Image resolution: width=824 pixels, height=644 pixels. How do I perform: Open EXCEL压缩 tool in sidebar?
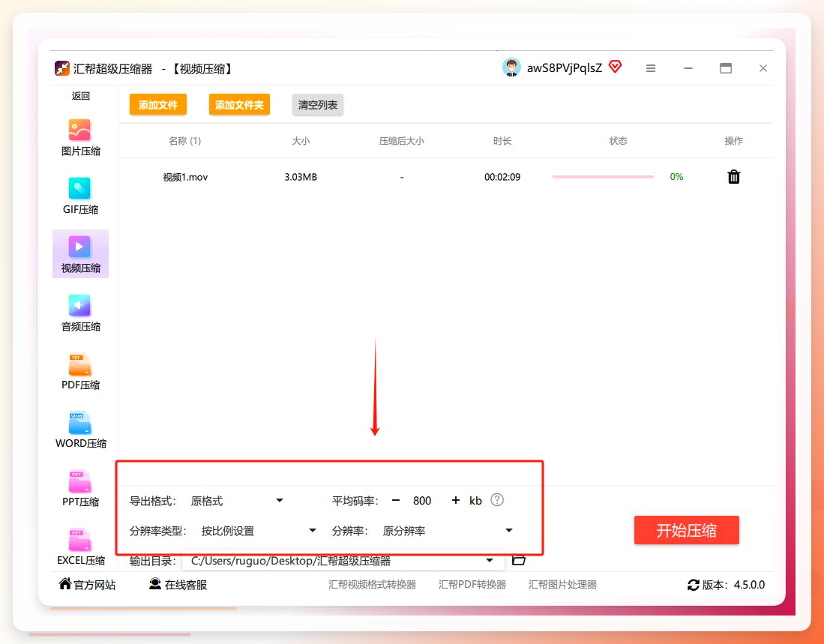point(80,547)
